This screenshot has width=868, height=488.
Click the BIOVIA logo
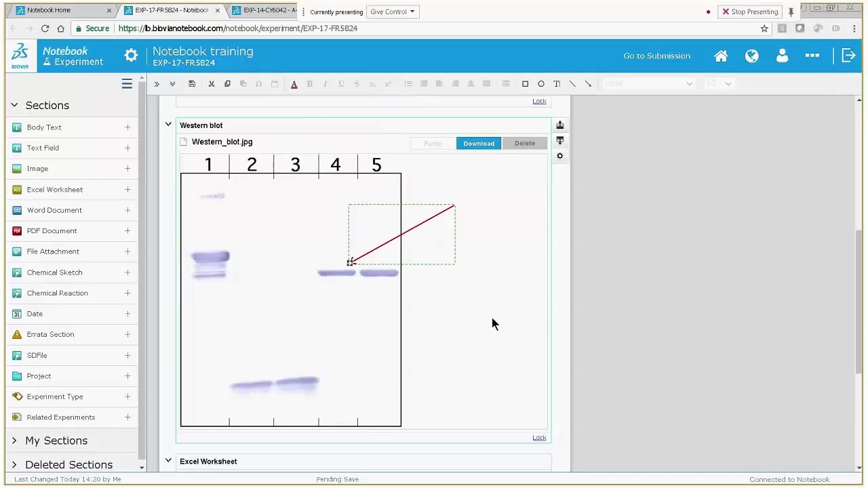coord(20,56)
